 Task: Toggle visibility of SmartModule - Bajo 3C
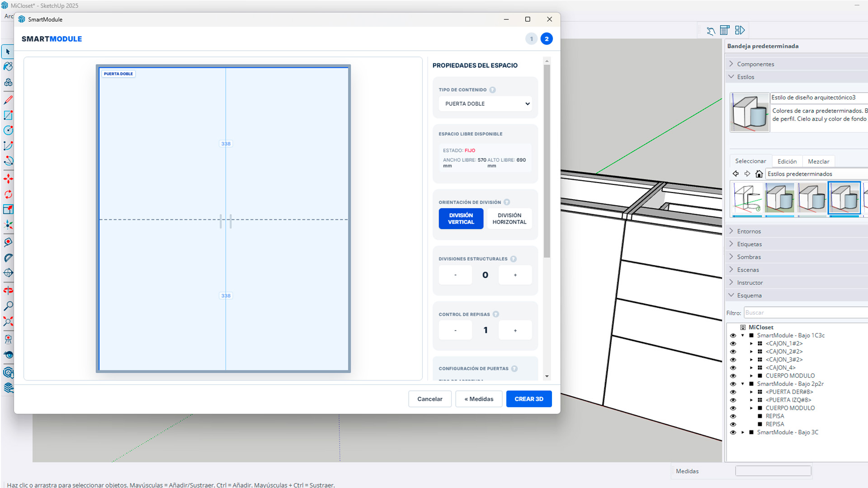pos(733,432)
